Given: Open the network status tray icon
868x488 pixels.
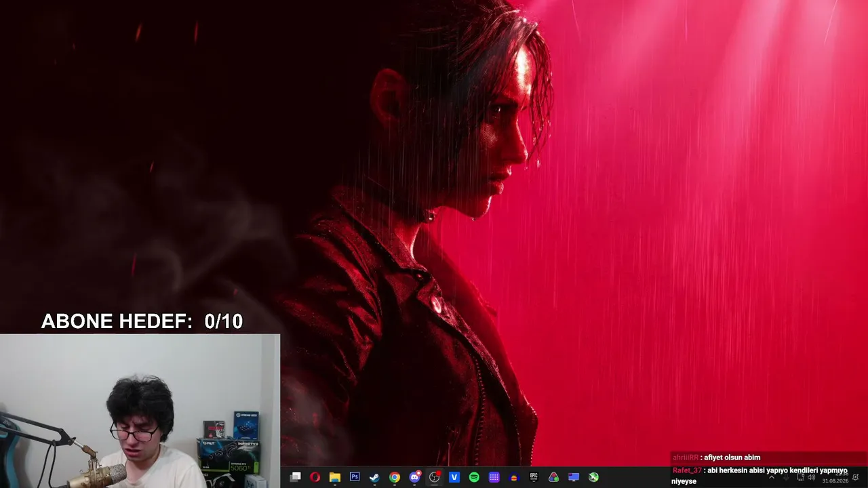Looking at the screenshot, I should 800,477.
